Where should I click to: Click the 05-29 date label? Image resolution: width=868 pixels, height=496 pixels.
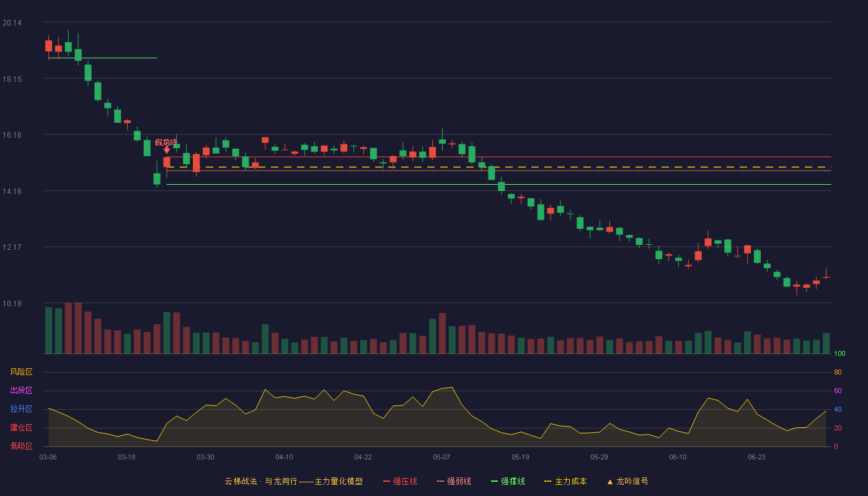pos(599,457)
